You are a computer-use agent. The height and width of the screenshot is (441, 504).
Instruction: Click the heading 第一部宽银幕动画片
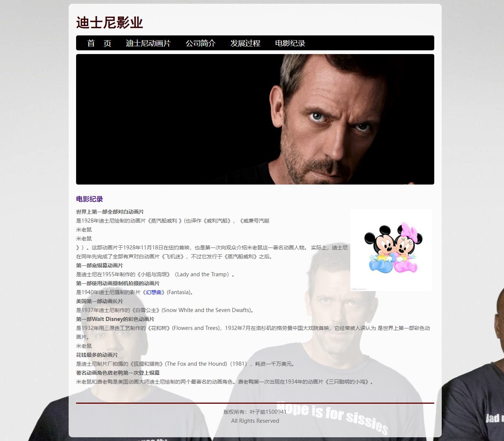tap(100, 265)
